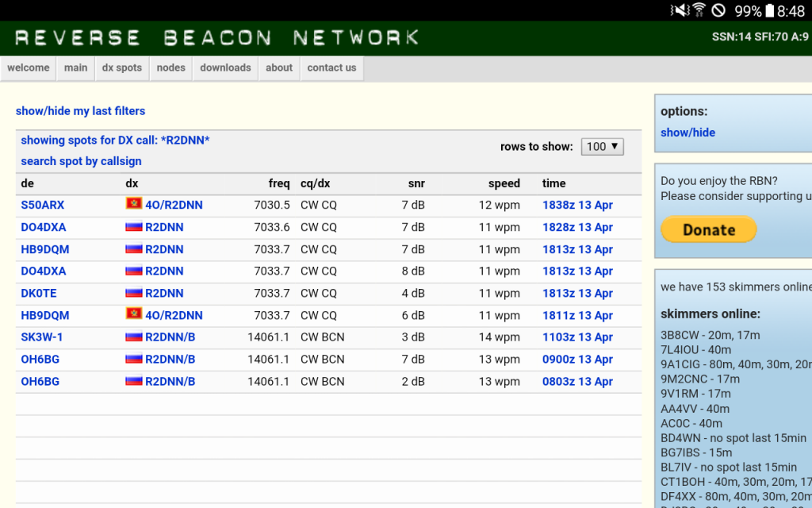Screen dimensions: 812x508
Task: Click the Russian flag in the 0803z row
Action: click(x=133, y=381)
